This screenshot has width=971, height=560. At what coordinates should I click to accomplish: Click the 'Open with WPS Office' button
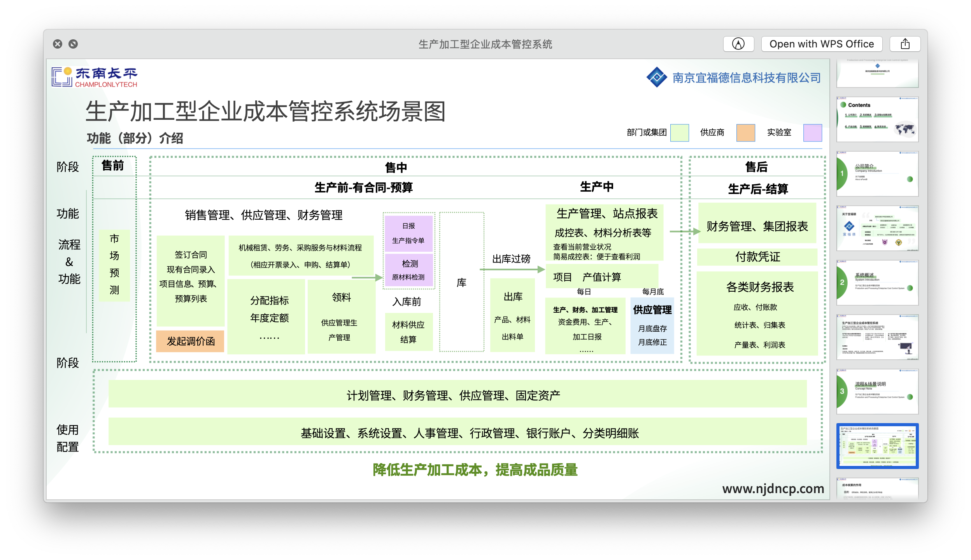point(821,44)
